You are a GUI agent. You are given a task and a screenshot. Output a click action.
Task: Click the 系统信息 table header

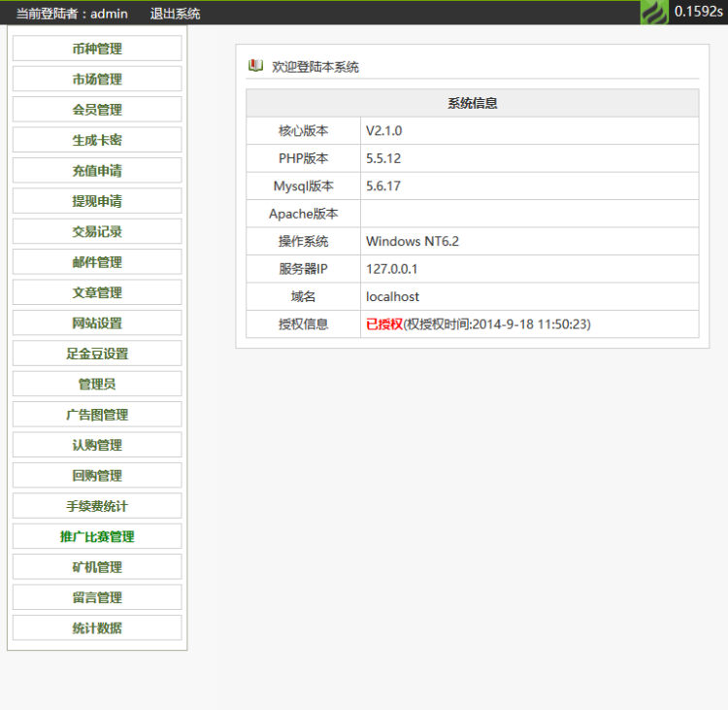472,103
